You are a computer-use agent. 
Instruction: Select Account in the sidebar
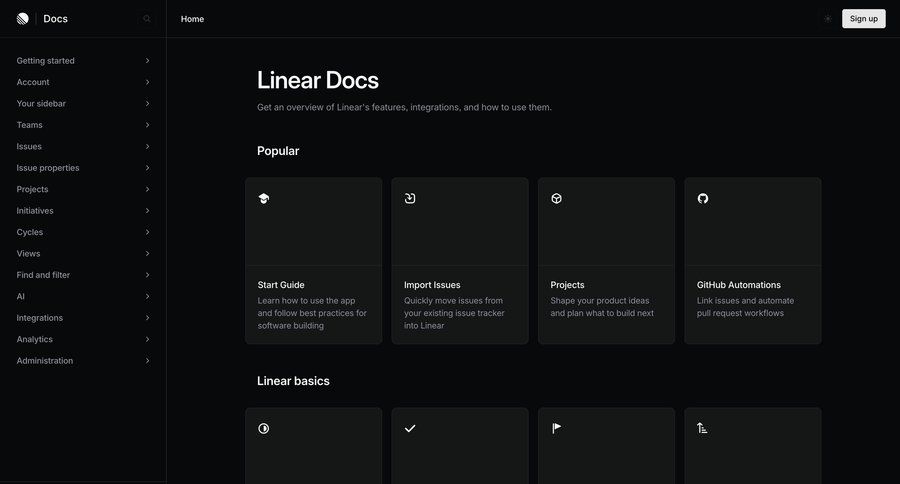pyautogui.click(x=33, y=82)
